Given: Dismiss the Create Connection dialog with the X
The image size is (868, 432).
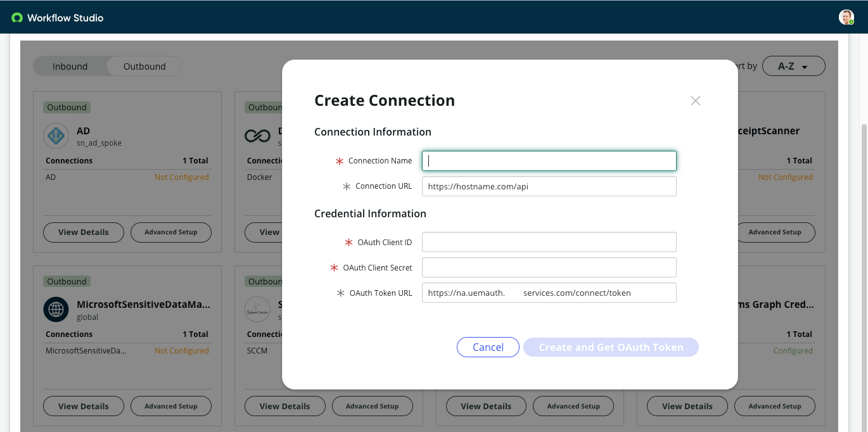Looking at the screenshot, I should [x=695, y=101].
